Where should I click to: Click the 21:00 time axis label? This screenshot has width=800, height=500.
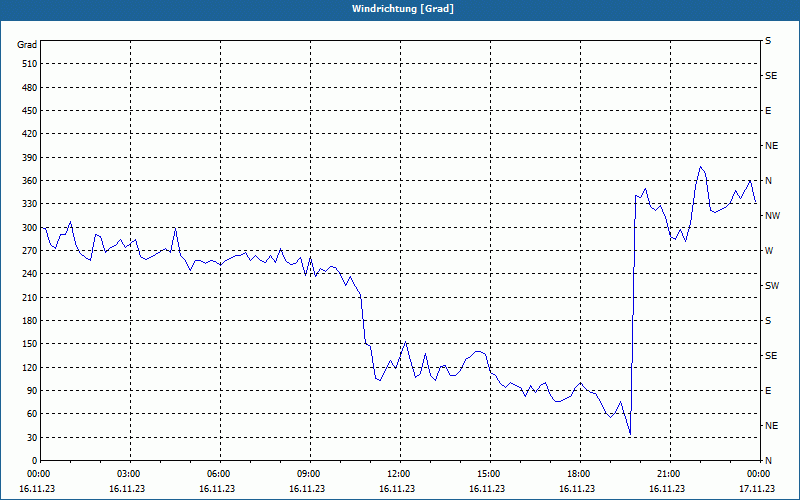click(669, 473)
